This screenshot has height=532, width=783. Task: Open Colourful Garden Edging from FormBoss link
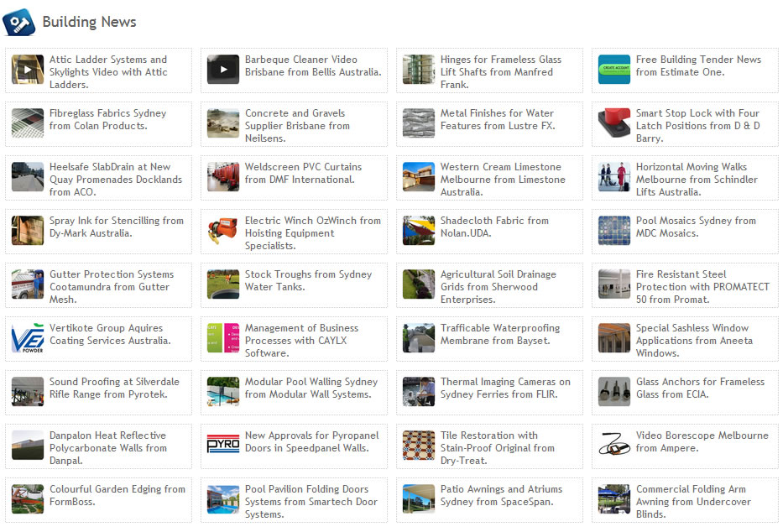pos(117,495)
